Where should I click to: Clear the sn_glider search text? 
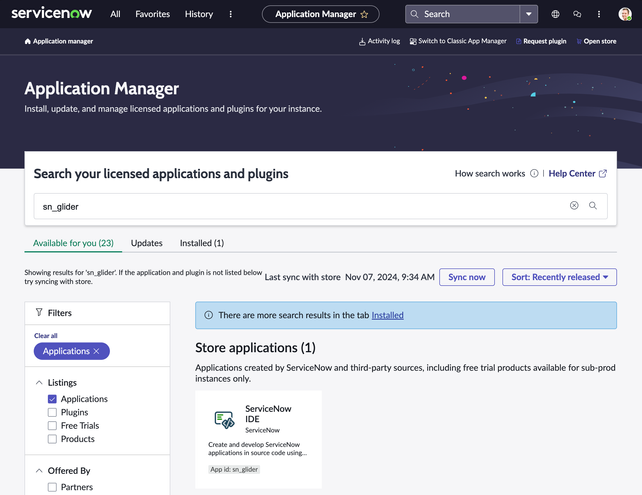click(574, 206)
